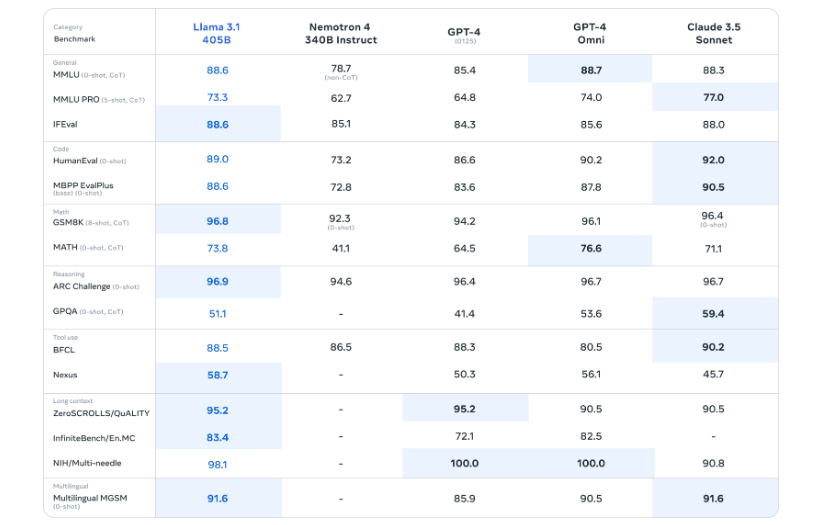Select Claude 3.5 Sonnet's 92.0 HumanEval score
This screenshot has width=838, height=525.
tap(714, 160)
